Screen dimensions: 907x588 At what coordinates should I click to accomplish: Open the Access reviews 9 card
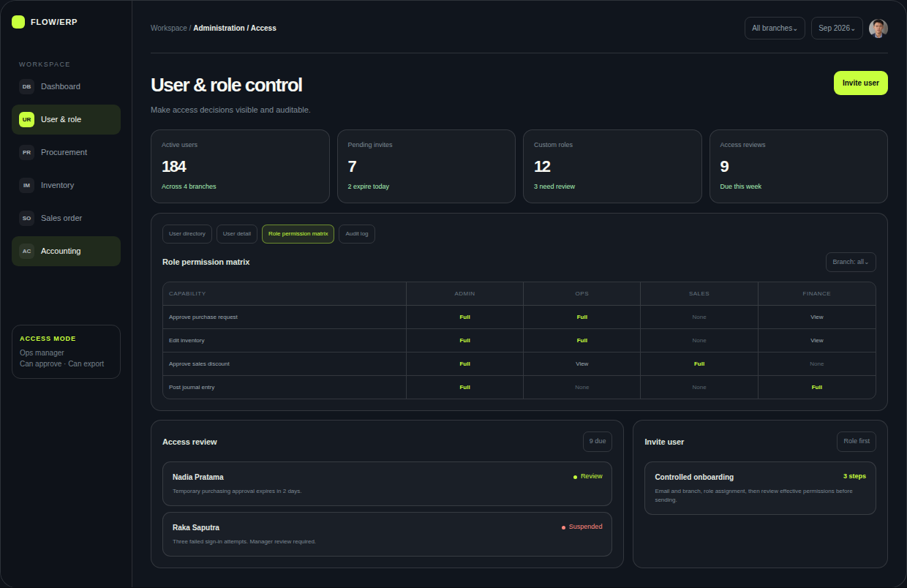coord(799,166)
